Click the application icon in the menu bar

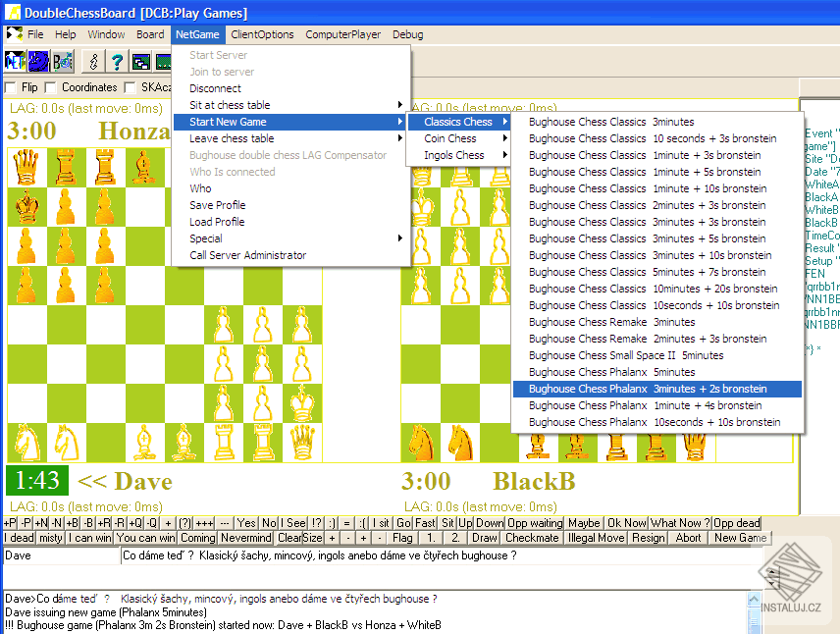coord(14,34)
